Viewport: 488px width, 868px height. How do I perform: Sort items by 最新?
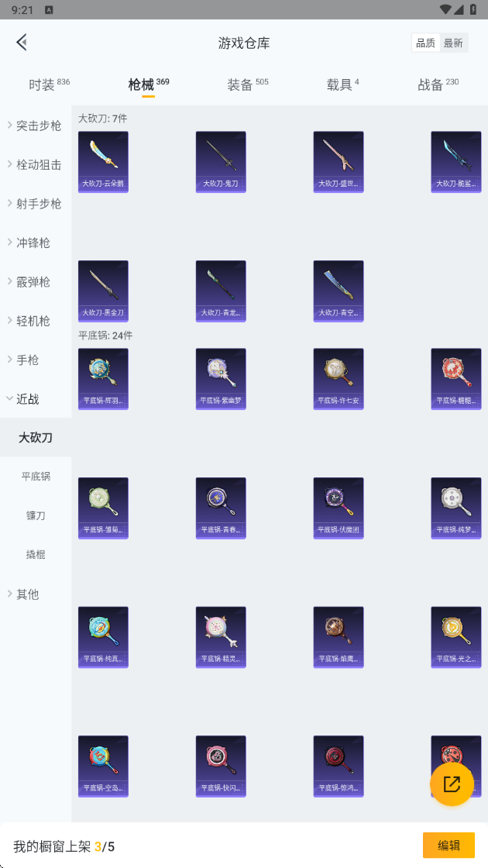[x=453, y=43]
